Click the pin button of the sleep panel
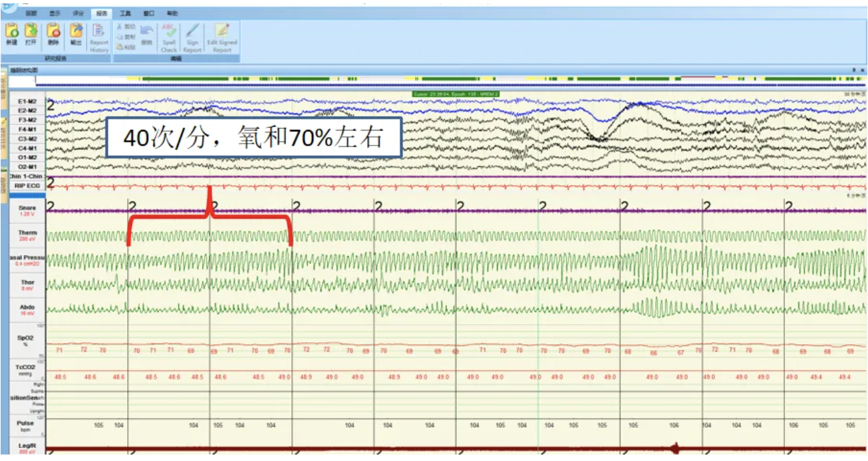This screenshot has height=461, width=868. pyautogui.click(x=854, y=69)
